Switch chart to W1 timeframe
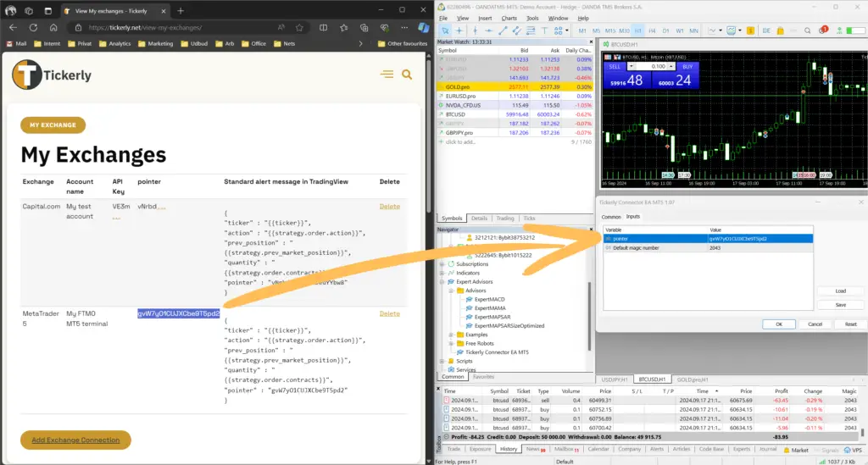This screenshot has width=868, height=465. [x=679, y=30]
